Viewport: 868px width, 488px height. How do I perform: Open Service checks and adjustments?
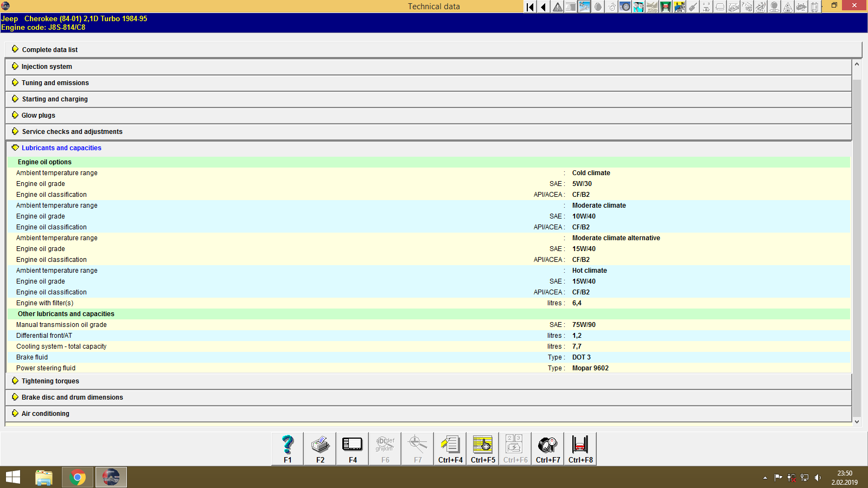pos(72,131)
